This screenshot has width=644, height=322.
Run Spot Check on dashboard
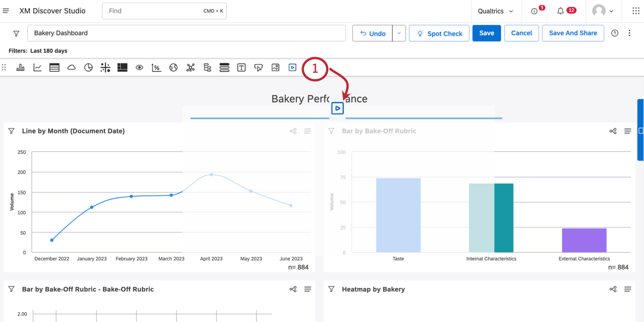pos(439,33)
